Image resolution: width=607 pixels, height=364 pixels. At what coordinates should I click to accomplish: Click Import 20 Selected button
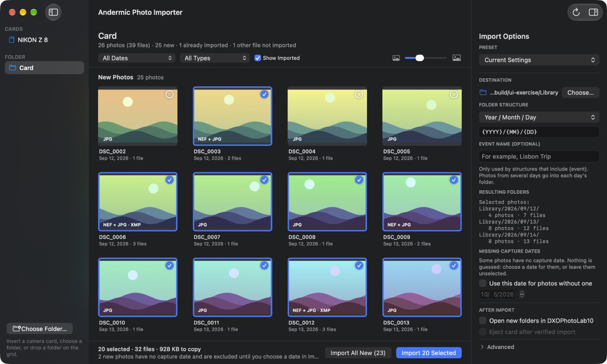[x=429, y=353]
